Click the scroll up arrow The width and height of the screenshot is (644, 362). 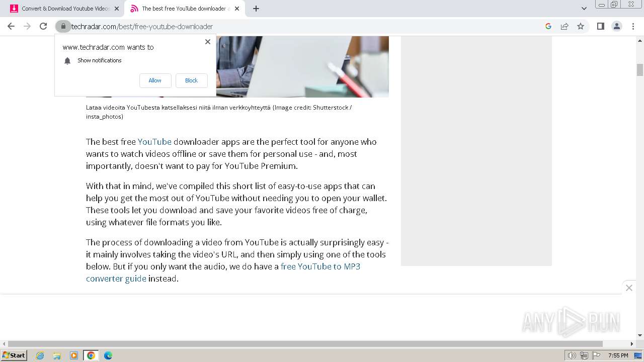tap(640, 40)
